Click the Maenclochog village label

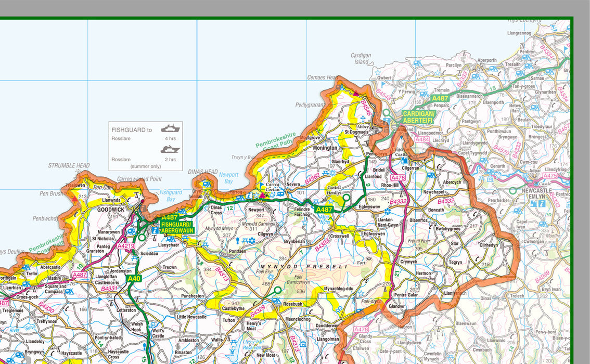tap(298, 319)
